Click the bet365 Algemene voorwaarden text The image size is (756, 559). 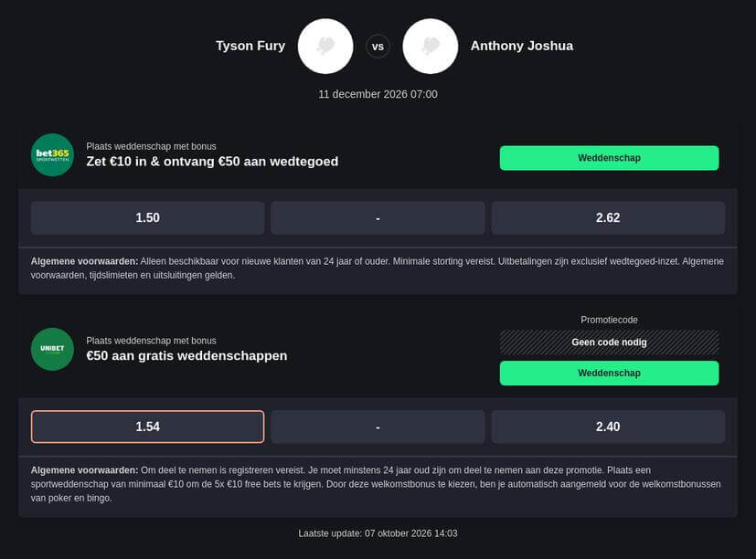click(377, 268)
